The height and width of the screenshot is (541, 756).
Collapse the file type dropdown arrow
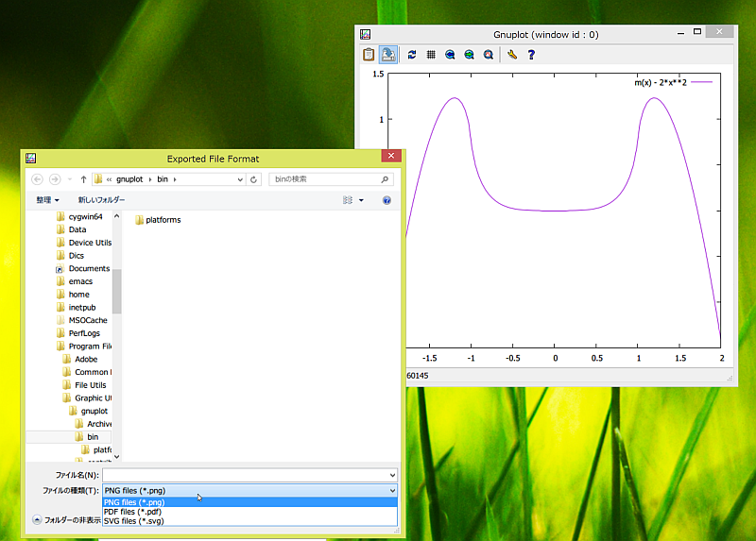click(x=392, y=491)
